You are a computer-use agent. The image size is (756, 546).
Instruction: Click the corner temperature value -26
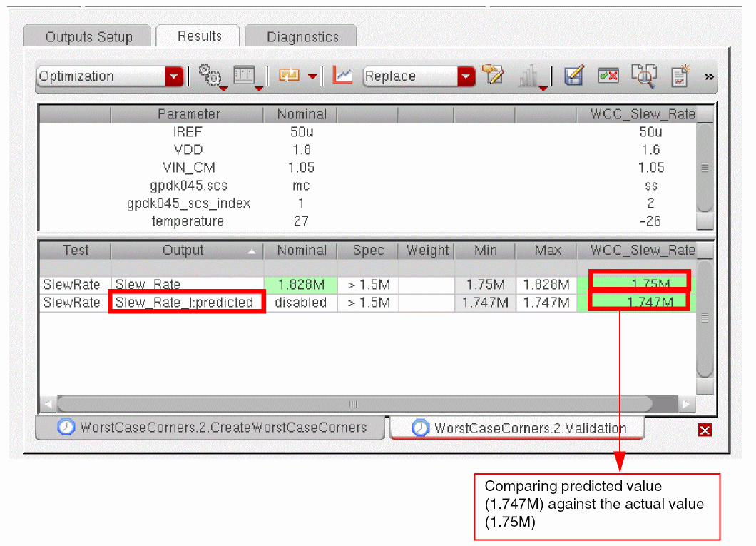point(650,221)
